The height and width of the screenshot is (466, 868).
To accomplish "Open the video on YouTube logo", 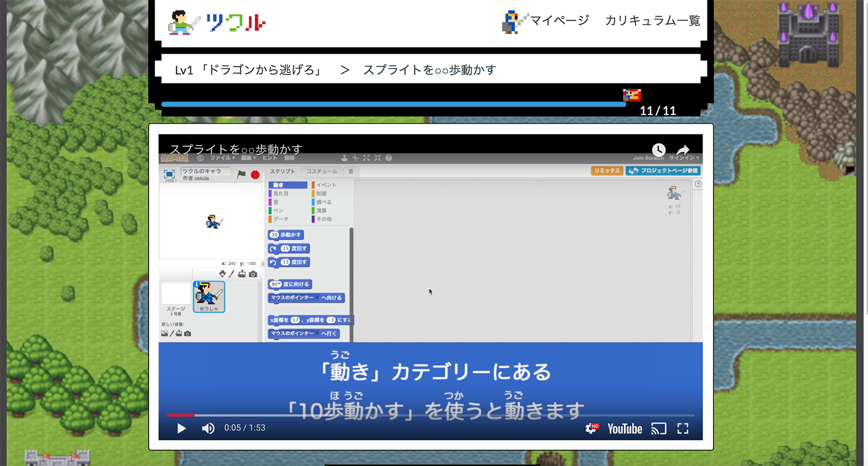I will [625, 429].
